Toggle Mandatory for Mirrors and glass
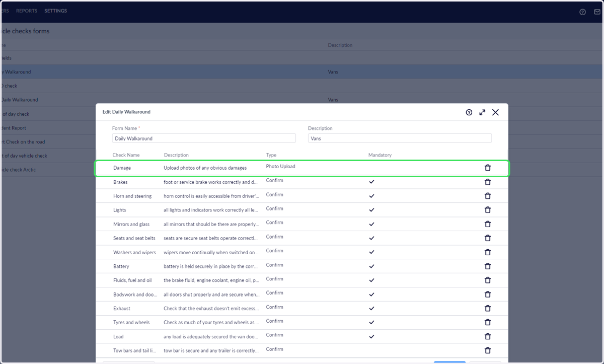Screen dimensions: 604x364 (x=371, y=224)
